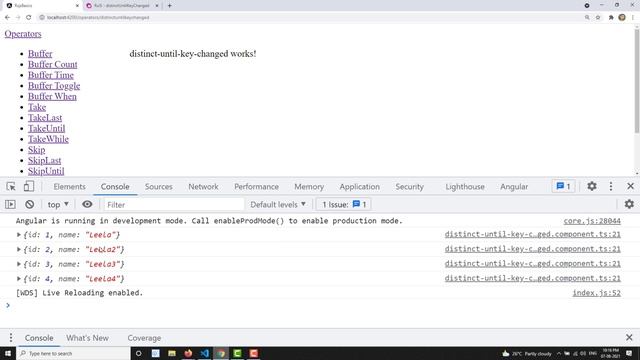Open the Operators link

pos(23,34)
